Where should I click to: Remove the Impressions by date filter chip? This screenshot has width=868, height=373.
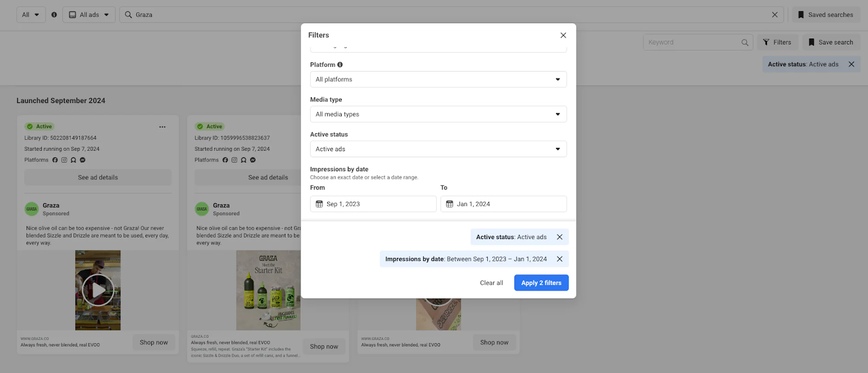pos(560,259)
